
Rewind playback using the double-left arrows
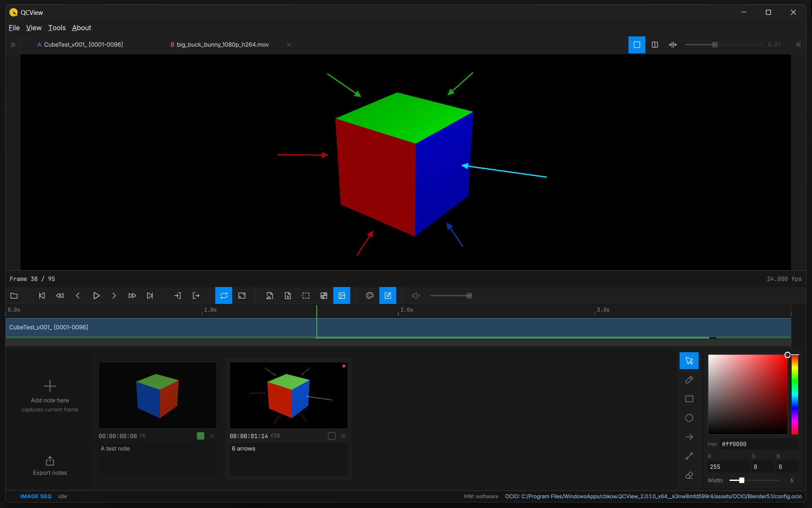60,295
